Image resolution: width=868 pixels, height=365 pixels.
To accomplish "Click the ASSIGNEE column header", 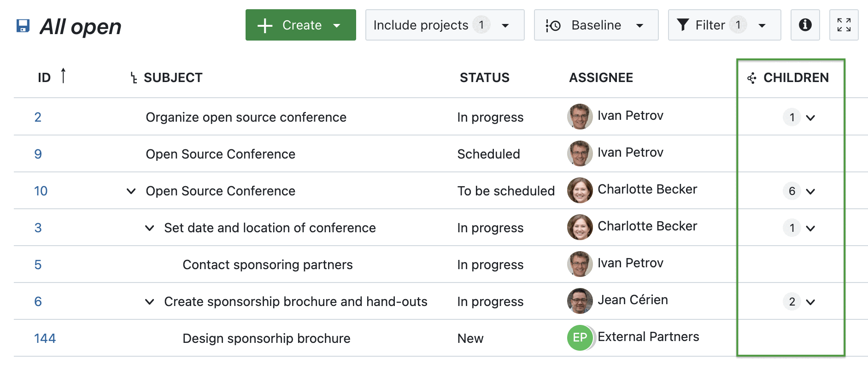I will coord(601,78).
